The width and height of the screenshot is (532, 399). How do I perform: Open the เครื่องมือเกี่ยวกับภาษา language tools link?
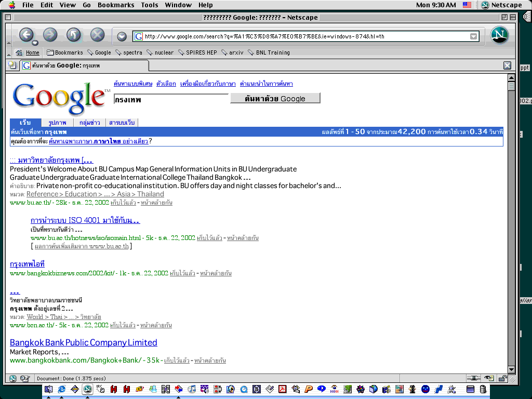pyautogui.click(x=208, y=84)
